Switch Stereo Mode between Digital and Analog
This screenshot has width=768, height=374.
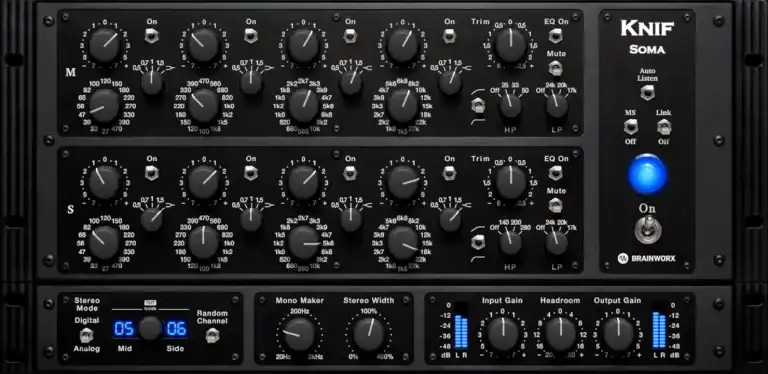coord(87,335)
